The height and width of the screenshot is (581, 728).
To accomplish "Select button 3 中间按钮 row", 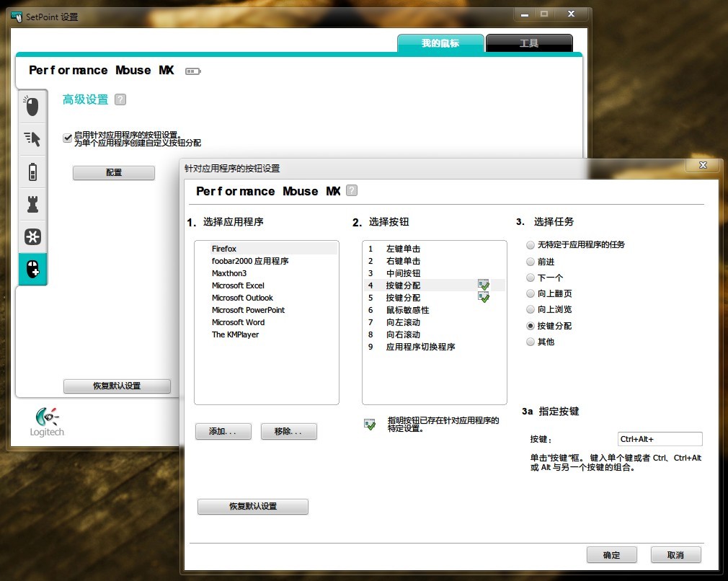I will pos(434,273).
